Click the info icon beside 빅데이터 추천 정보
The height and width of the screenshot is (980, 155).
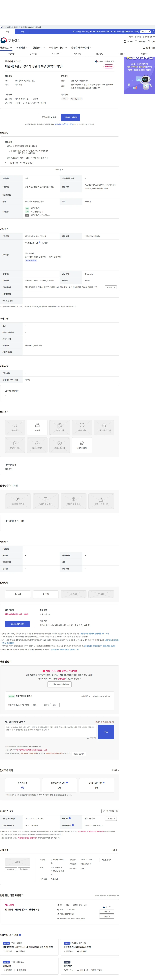tap(20, 935)
